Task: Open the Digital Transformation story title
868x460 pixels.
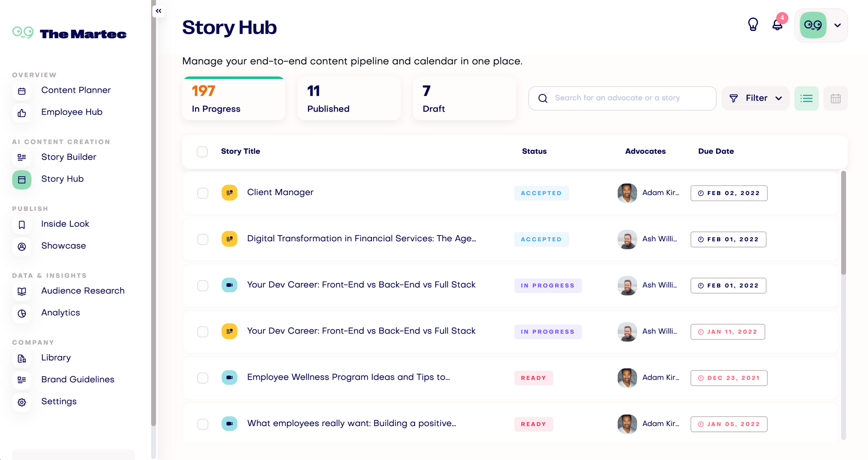Action: point(361,239)
